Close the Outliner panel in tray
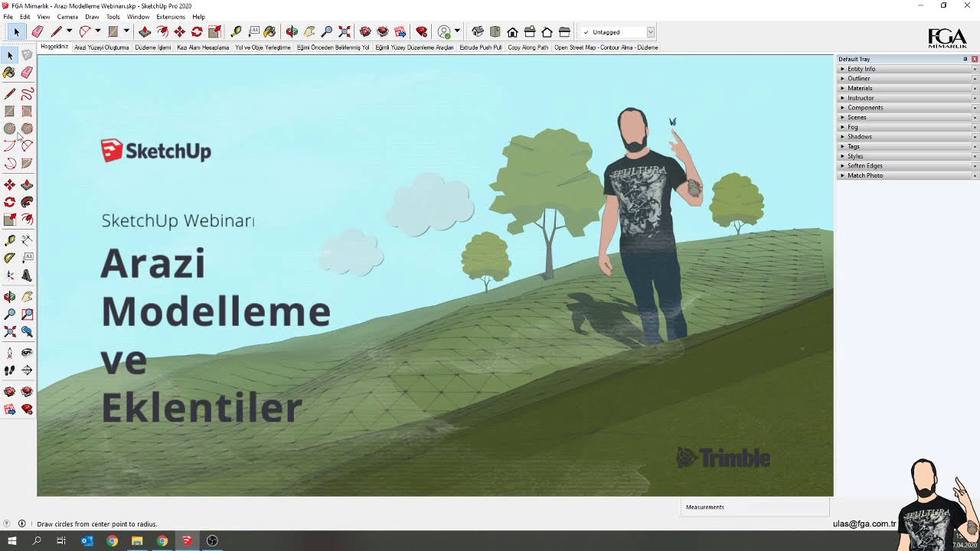 [975, 79]
